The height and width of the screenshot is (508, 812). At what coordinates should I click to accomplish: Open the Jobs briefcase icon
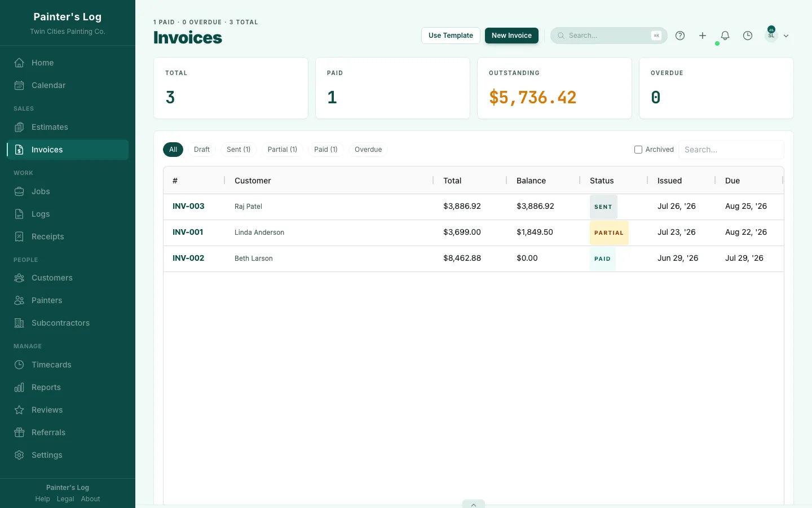pos(19,191)
